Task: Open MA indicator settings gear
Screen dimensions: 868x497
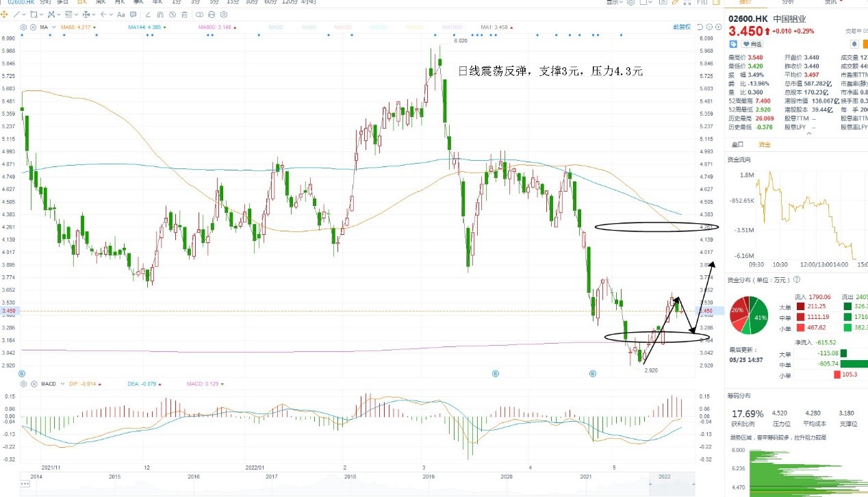Action: (x=23, y=27)
